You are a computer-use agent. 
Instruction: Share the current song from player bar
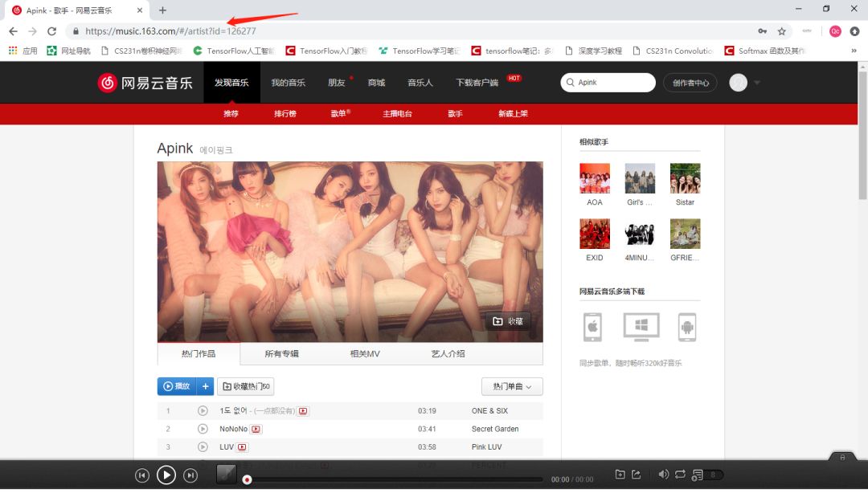pyautogui.click(x=636, y=475)
